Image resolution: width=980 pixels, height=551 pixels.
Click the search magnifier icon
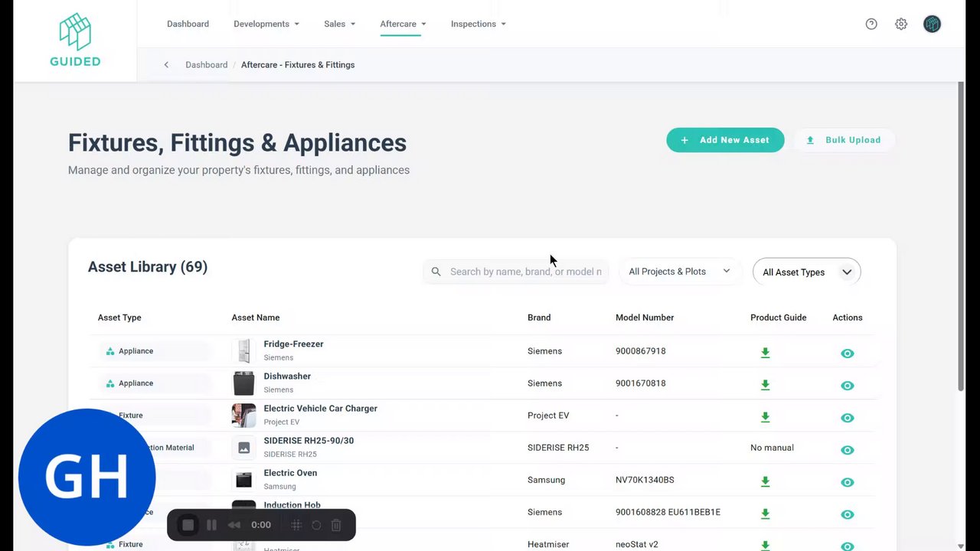click(436, 272)
